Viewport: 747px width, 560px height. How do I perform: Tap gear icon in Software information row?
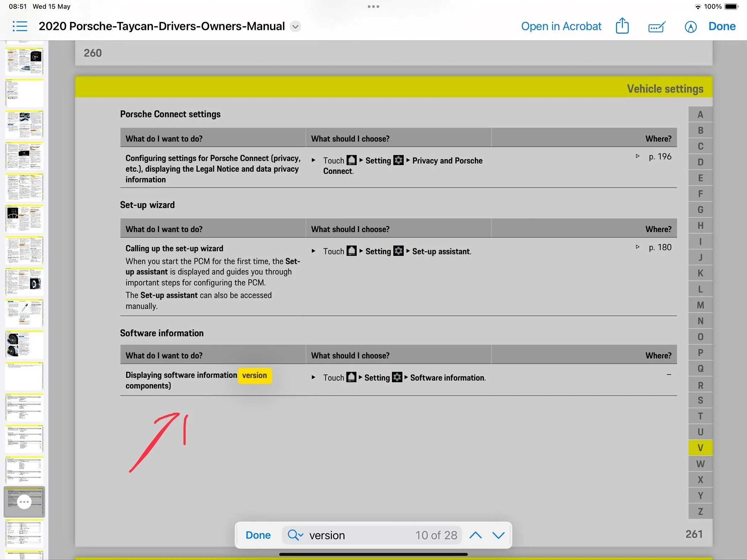(397, 377)
